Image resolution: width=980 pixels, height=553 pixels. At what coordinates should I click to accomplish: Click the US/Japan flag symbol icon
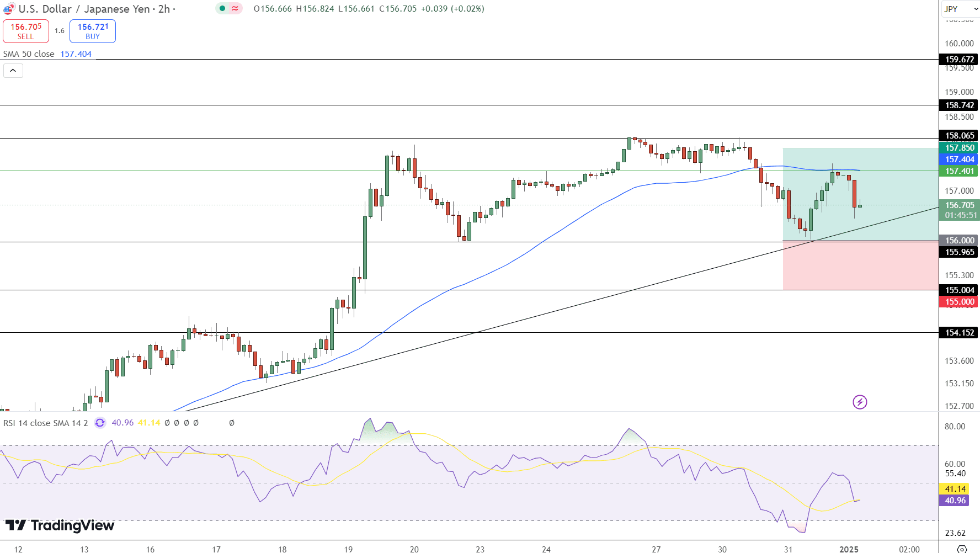[x=9, y=9]
